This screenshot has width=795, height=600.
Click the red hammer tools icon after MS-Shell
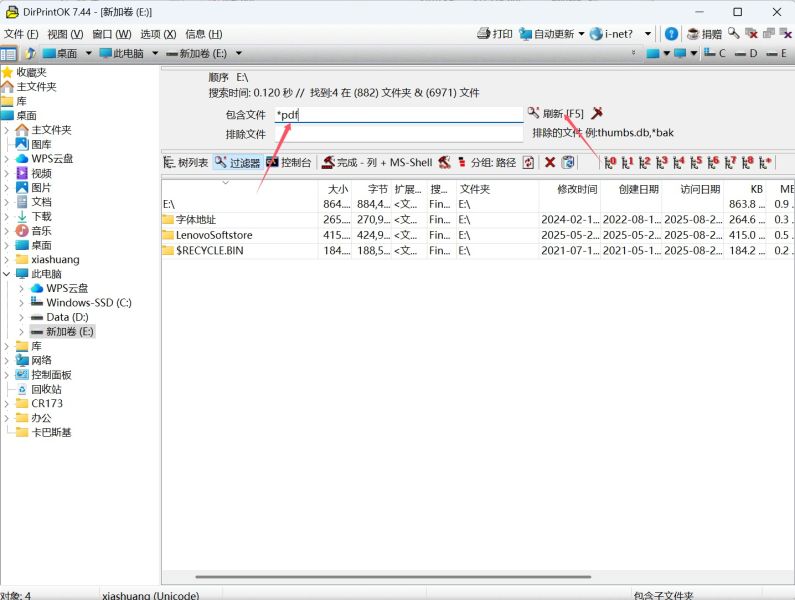click(444, 162)
